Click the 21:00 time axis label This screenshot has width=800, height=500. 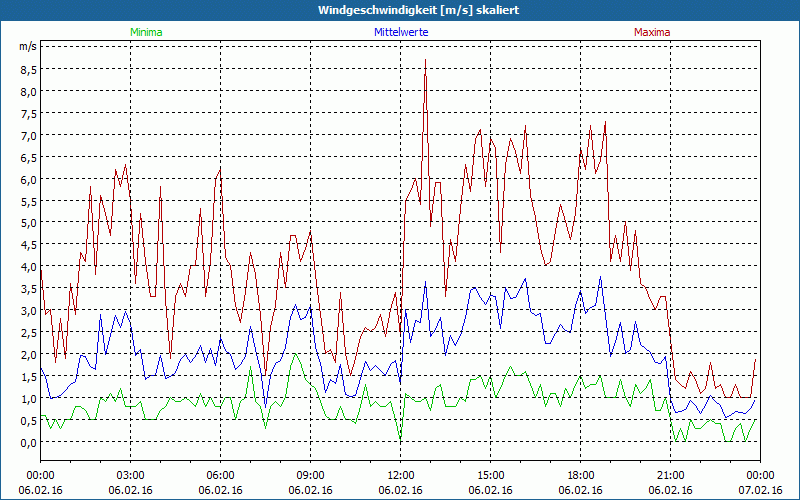tap(670, 476)
